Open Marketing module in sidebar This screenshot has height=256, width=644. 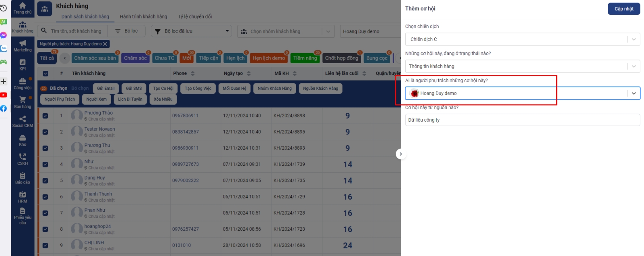pyautogui.click(x=23, y=45)
